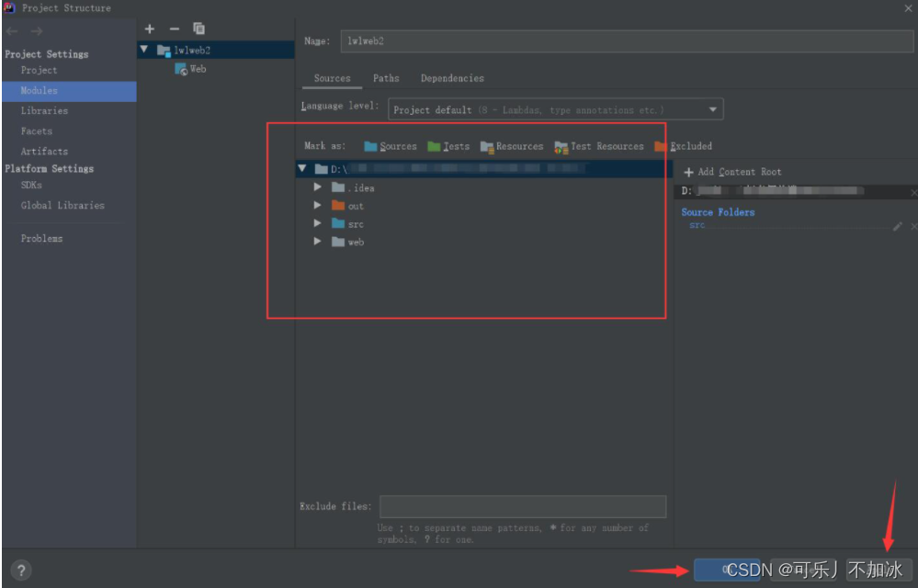
Task: Open the Problems section
Action: [41, 239]
